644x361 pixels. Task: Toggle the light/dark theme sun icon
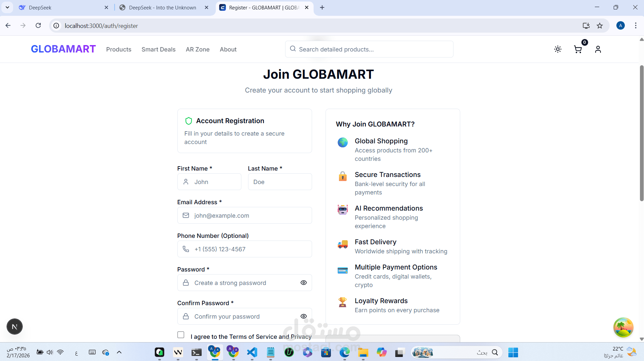coord(558,49)
